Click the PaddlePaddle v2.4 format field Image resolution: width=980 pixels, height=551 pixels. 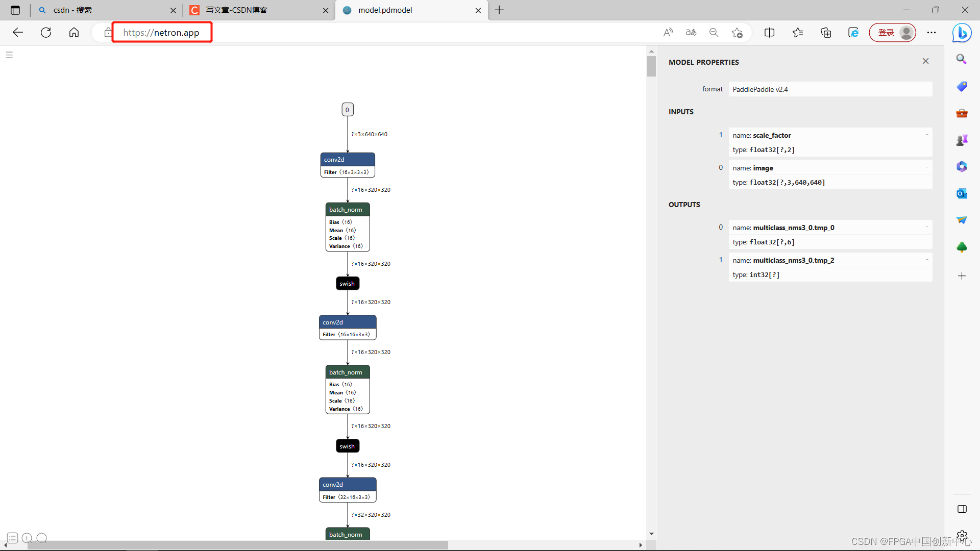[x=830, y=89]
